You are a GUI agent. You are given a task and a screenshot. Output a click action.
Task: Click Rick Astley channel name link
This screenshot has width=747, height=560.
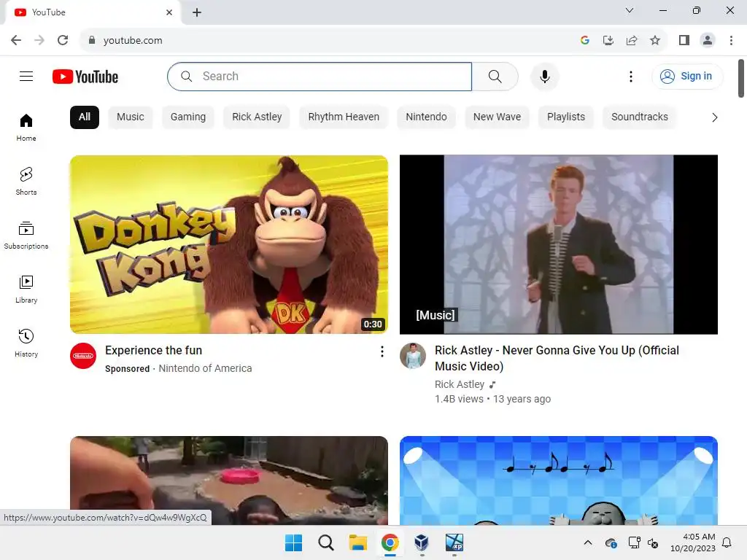[x=460, y=384]
